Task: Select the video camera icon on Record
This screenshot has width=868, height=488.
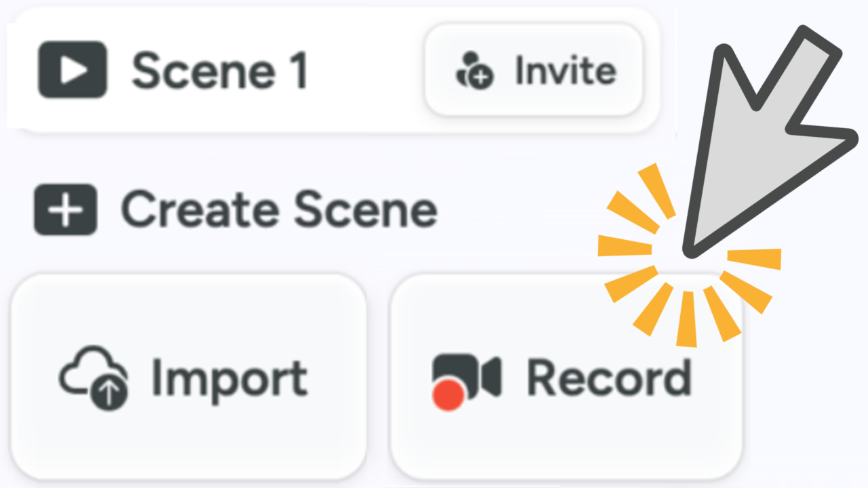Action: pyautogui.click(x=468, y=373)
